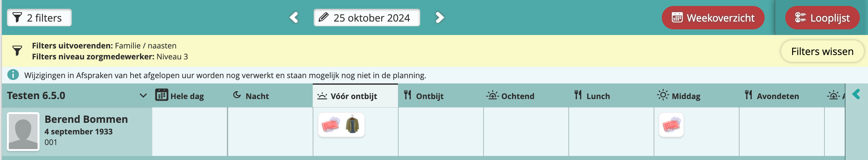Go to next day arrow
The image size is (868, 160).
(x=439, y=17)
